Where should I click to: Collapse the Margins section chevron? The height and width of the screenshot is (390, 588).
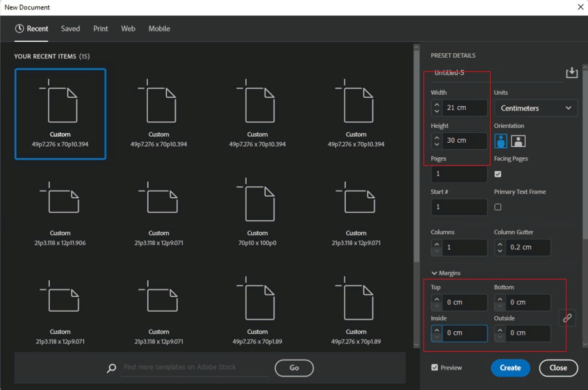(x=434, y=273)
